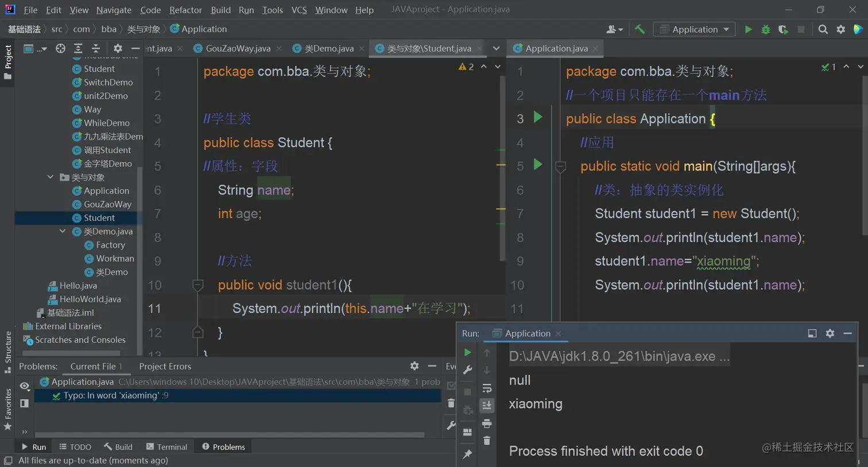Open TODO tool window button
Viewport: 868px width, 467px height.
pyautogui.click(x=75, y=447)
